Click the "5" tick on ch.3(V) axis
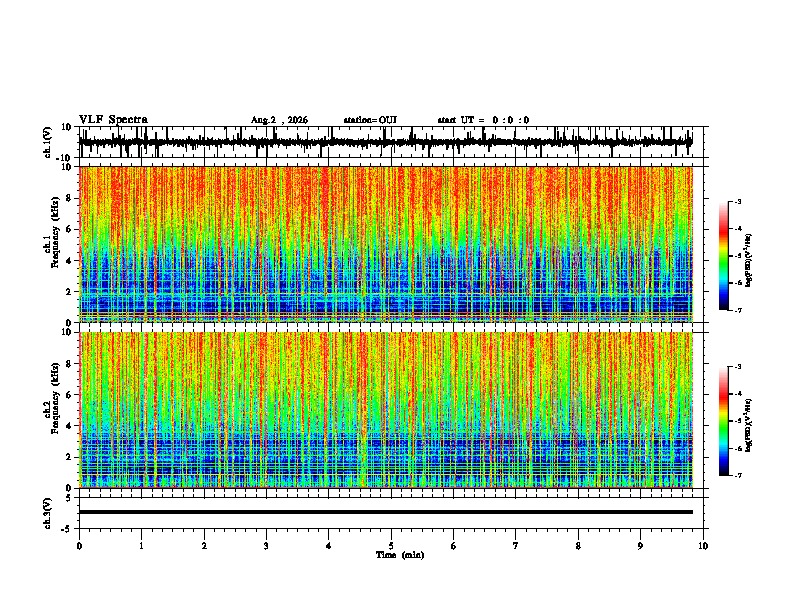Screen dimensions: 792x612 tap(69, 498)
